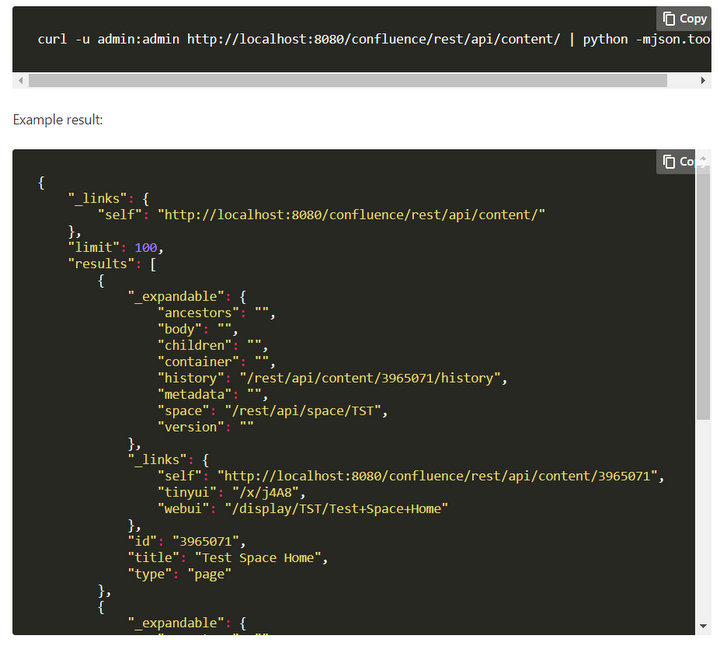Click the "tinyui": "/x/j4A8" line

click(x=231, y=493)
